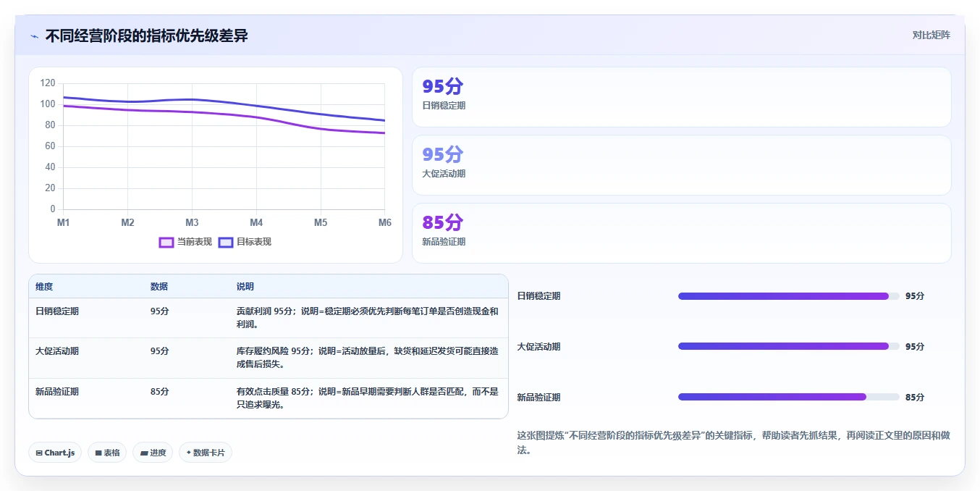This screenshot has height=491, width=980.
Task: Click the 85分 value in table
Action: coord(160,392)
